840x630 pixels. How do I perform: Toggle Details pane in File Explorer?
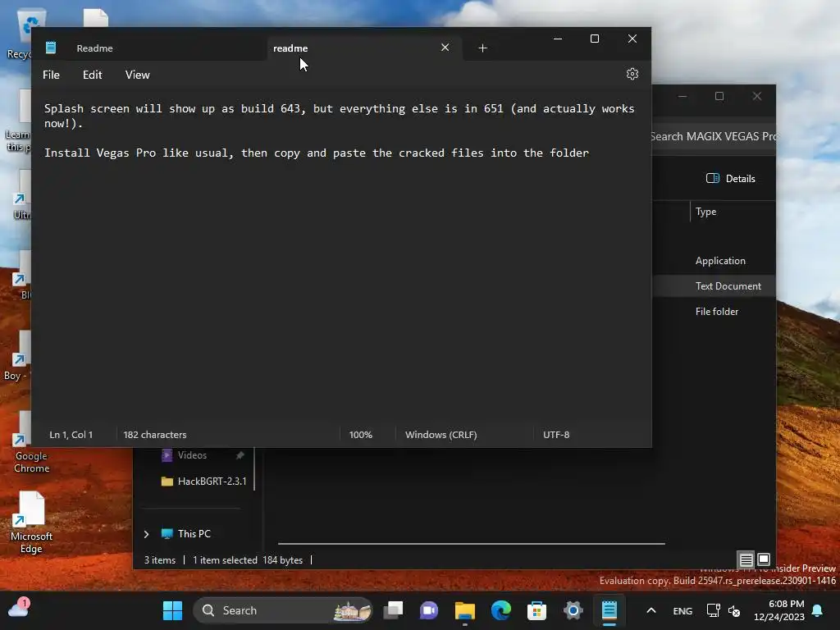(731, 178)
